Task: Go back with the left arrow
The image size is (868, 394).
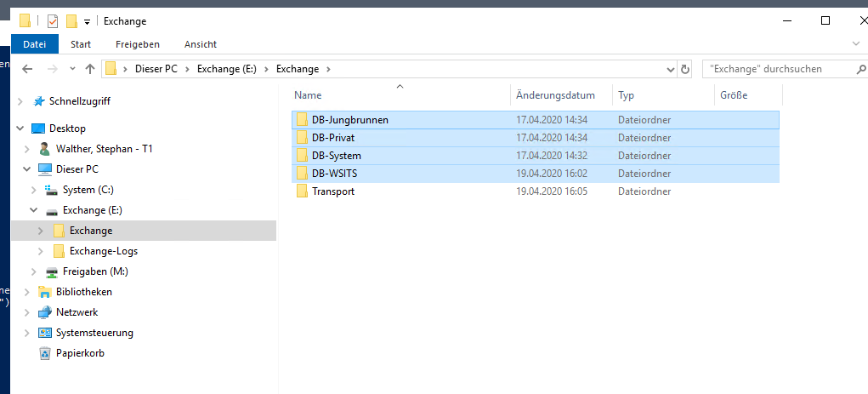Action: (27, 69)
